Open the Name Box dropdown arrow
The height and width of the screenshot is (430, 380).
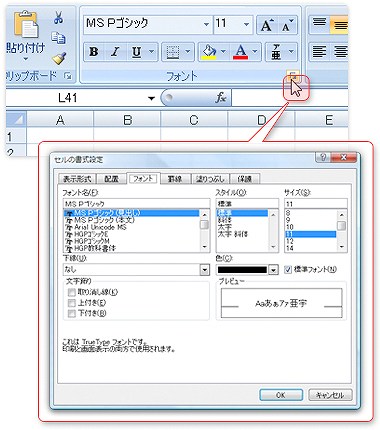[151, 98]
